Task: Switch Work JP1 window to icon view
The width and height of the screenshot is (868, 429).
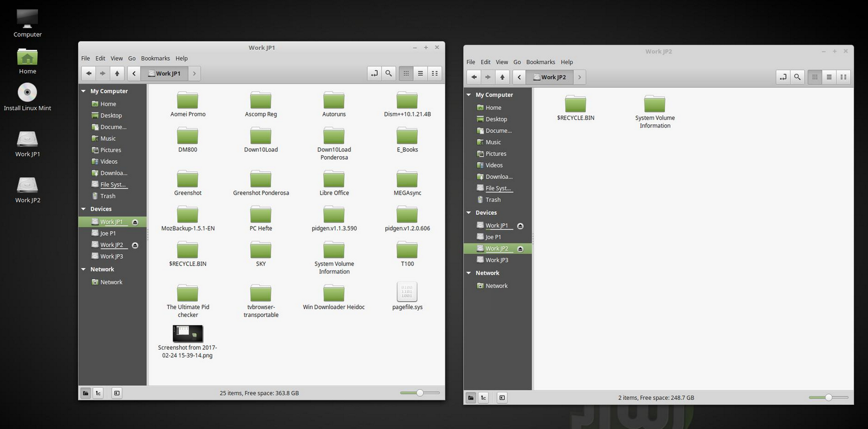Action: point(406,74)
